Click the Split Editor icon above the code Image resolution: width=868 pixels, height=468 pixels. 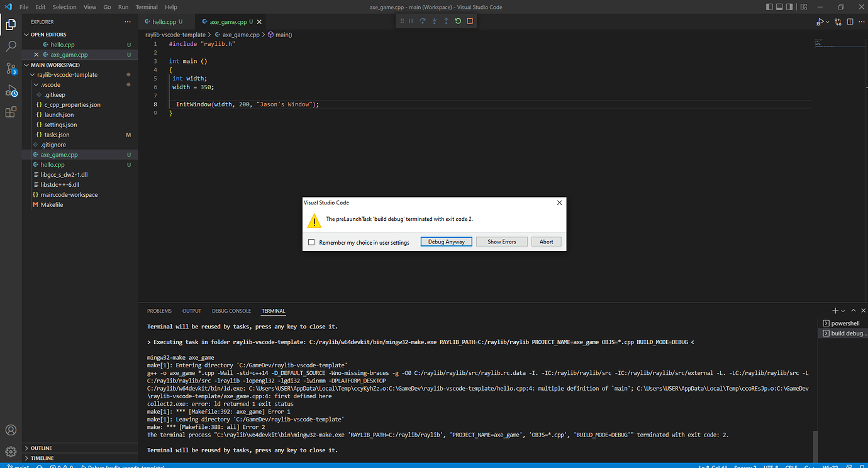[850, 21]
